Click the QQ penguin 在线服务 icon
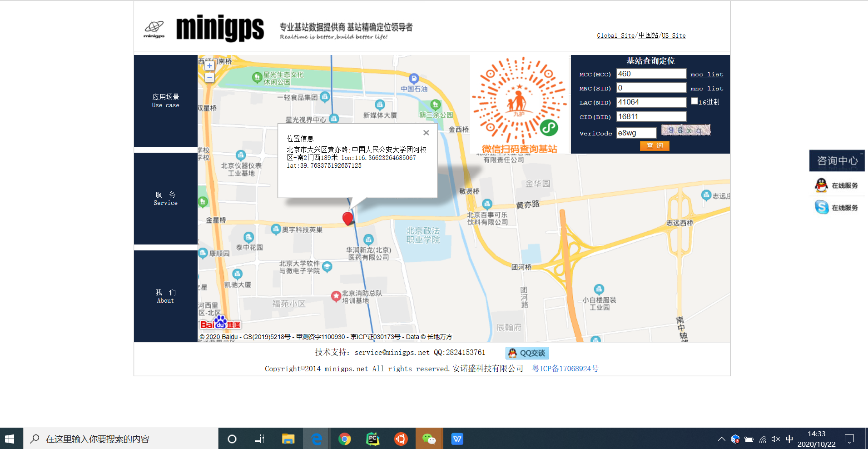Screen dimensions: 868x449 coord(821,185)
